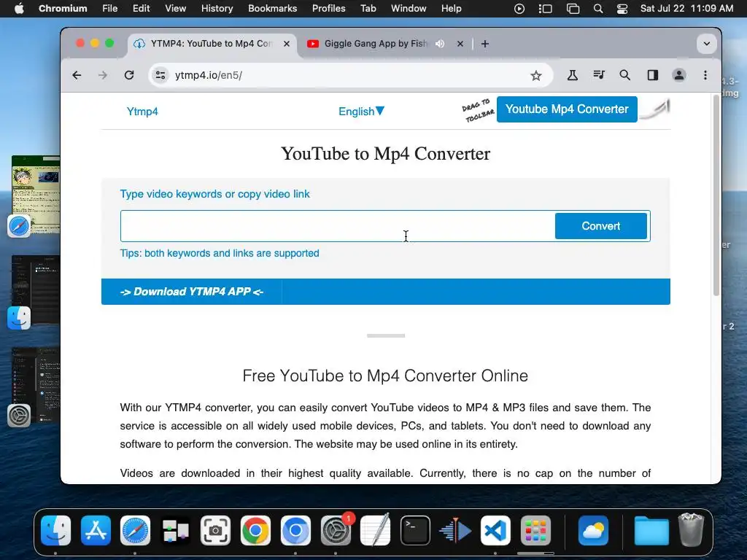This screenshot has height=560, width=747.
Task: Open the Window menu
Action: (409, 9)
